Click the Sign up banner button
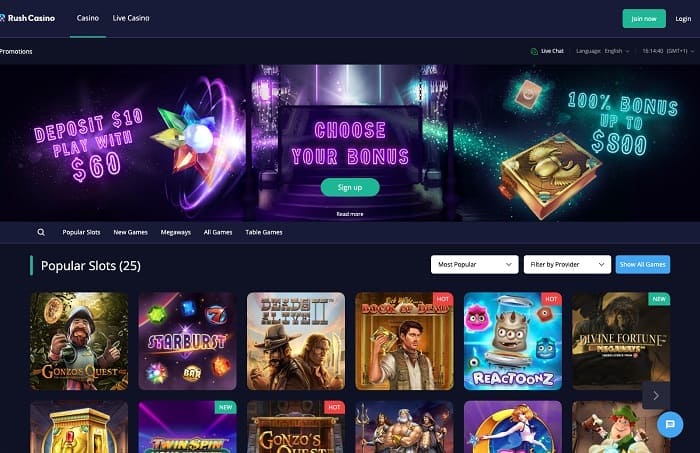 tap(350, 187)
